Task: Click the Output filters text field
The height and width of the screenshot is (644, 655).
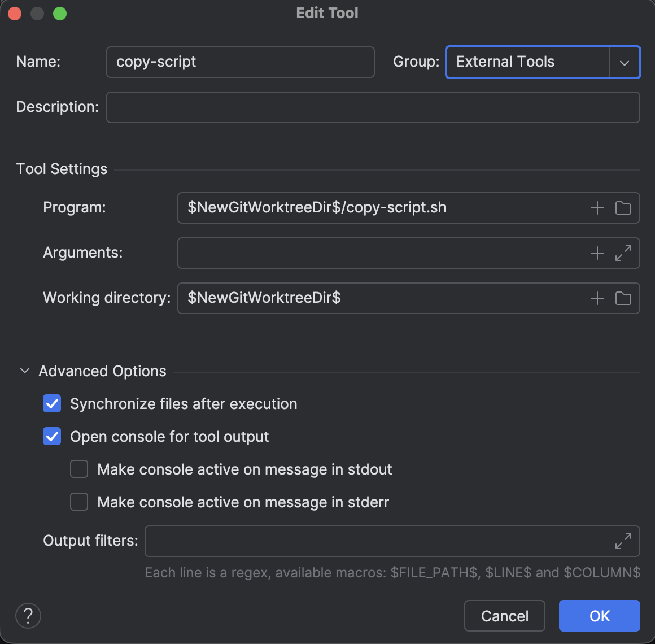Action: pyautogui.click(x=367, y=541)
